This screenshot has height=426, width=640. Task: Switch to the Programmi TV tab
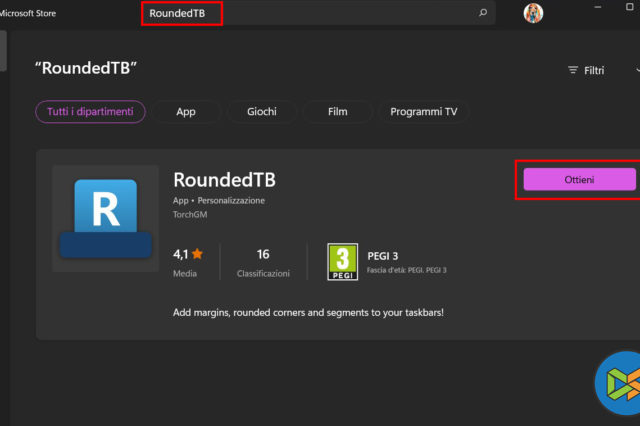point(423,111)
